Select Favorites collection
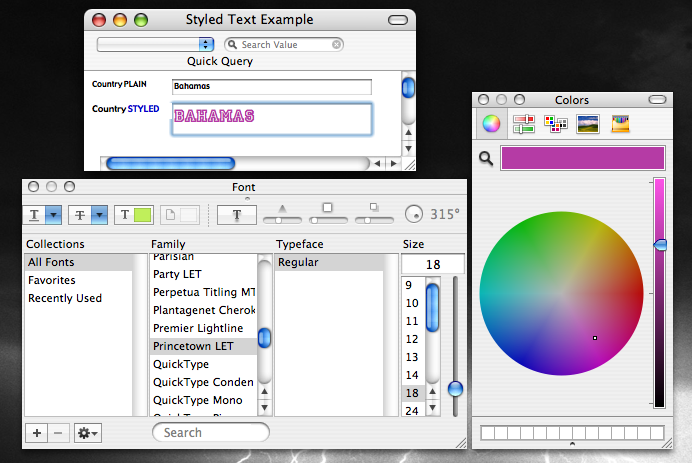Screen dimensions: 692x463 pos(51,280)
